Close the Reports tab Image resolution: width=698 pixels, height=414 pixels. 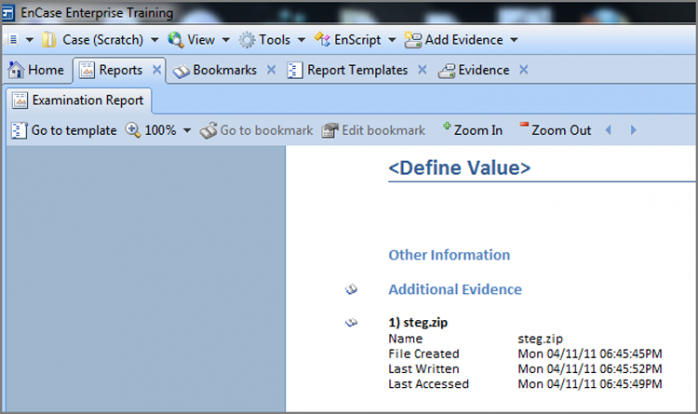click(157, 70)
